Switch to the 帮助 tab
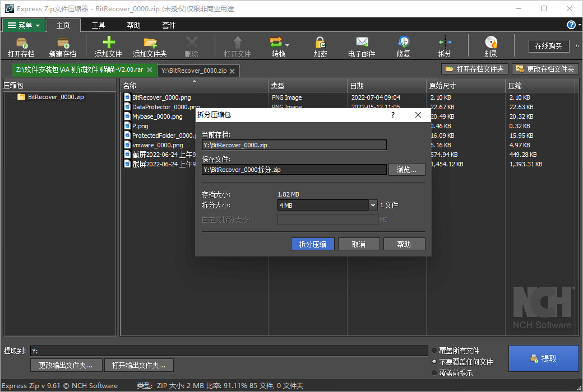 (x=133, y=25)
